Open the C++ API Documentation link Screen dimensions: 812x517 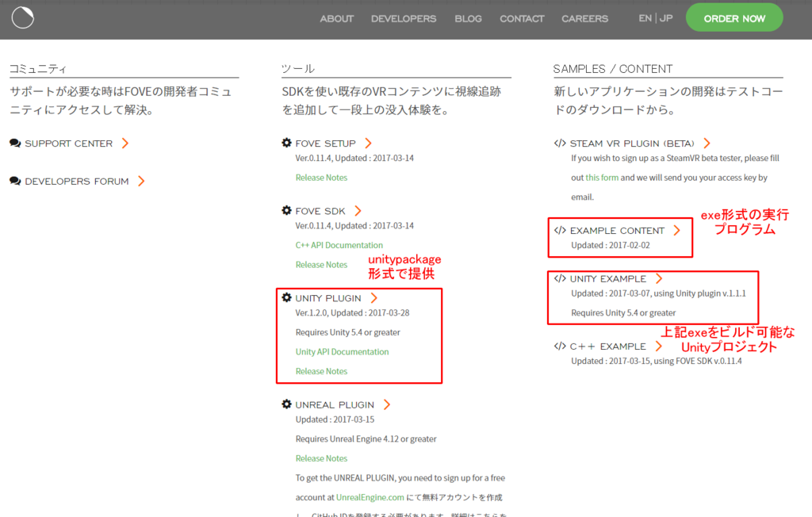[339, 245]
